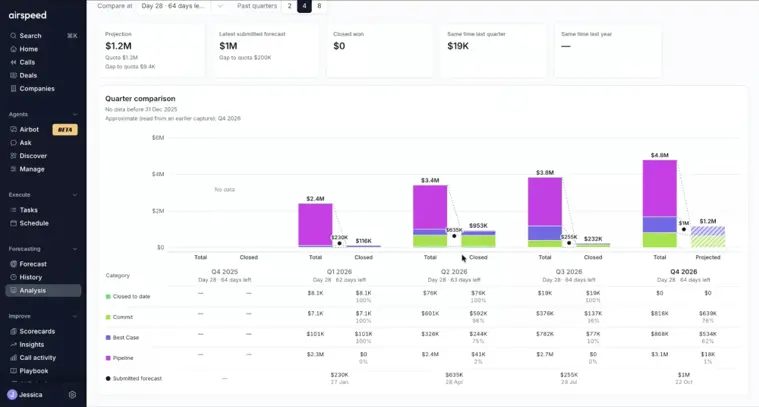Click the Companies sidebar icon

coord(13,89)
